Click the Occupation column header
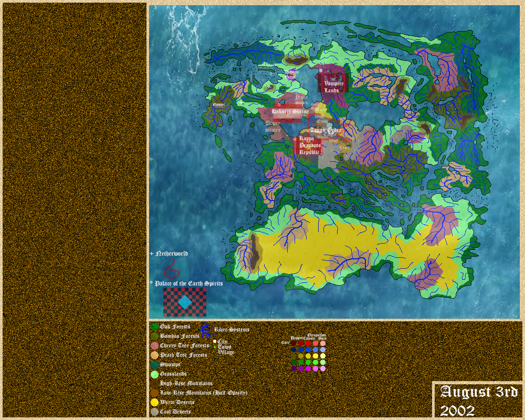The height and width of the screenshot is (420, 525). click(x=317, y=335)
